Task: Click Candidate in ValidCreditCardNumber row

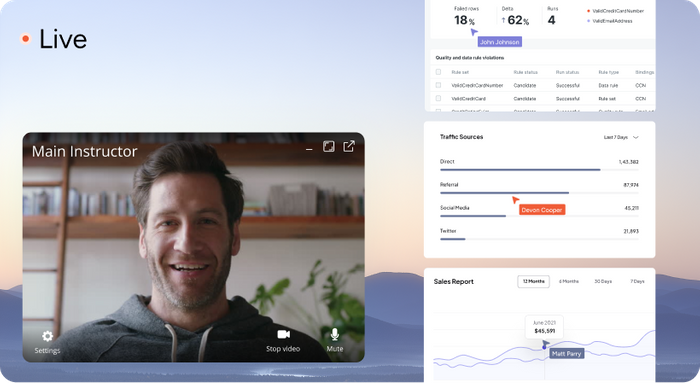Action: tap(525, 85)
